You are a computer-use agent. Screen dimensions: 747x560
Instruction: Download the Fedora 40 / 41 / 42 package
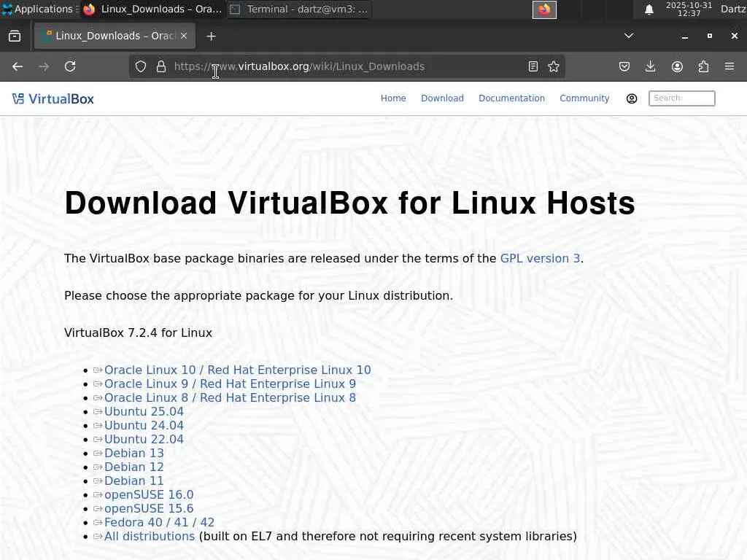coord(159,522)
